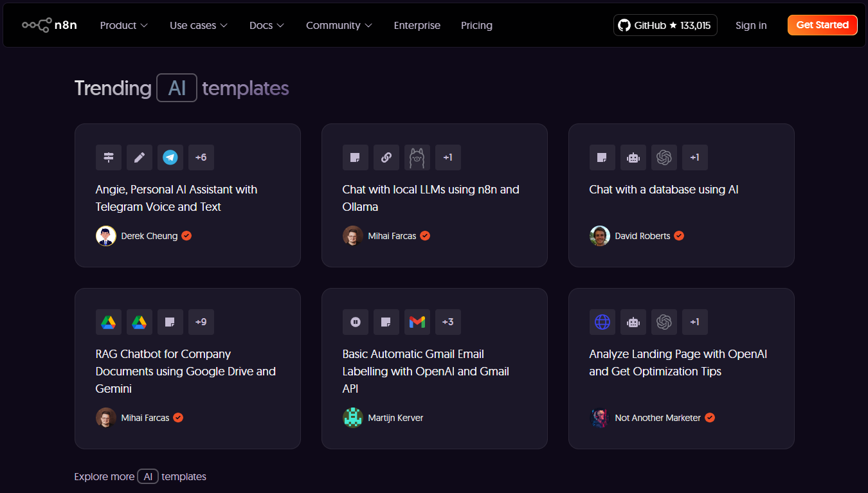Click +1 badge on Analyze Landing Page card

(695, 322)
